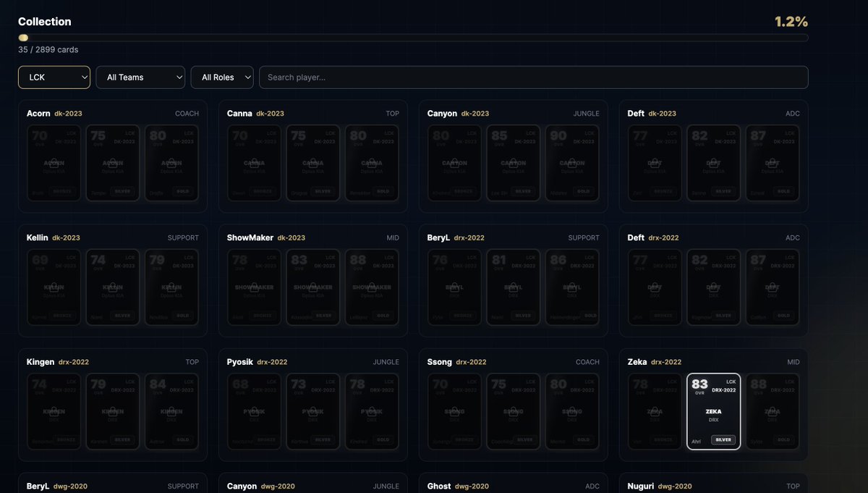
Task: Click the Kingen player name heading
Action: coord(41,362)
